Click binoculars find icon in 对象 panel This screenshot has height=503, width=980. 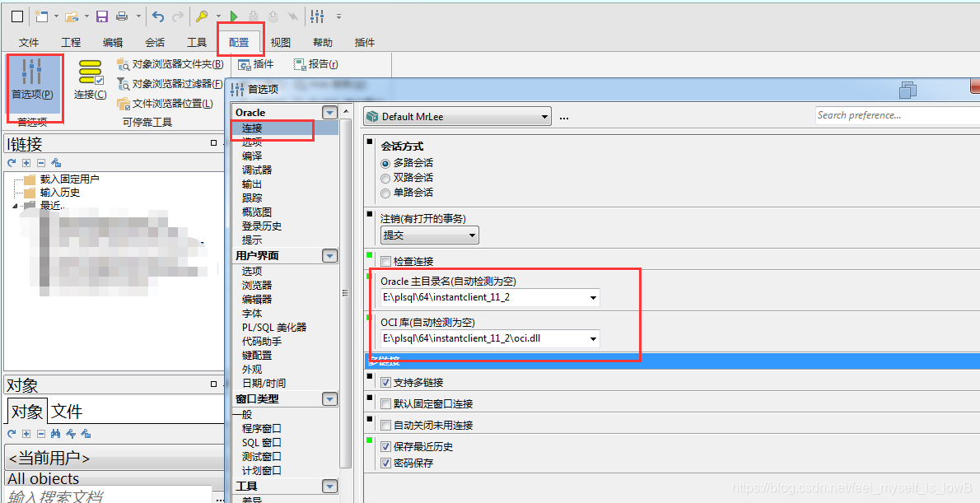click(x=56, y=434)
